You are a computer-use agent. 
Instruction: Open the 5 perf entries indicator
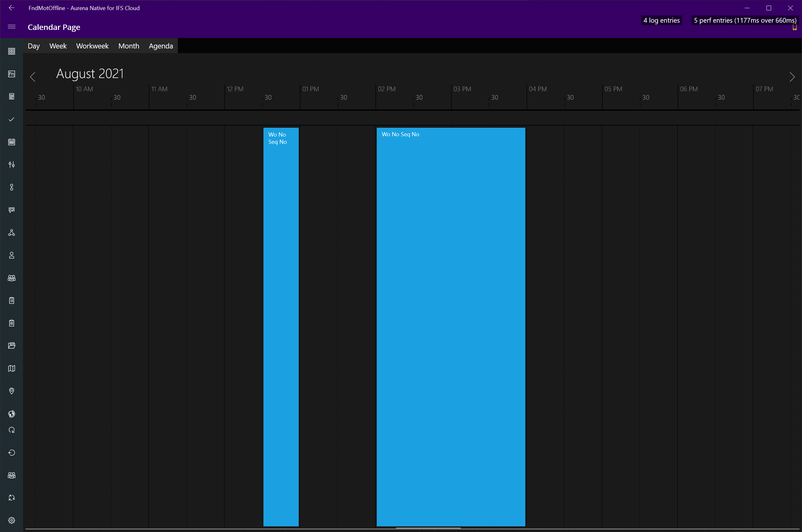(x=745, y=20)
